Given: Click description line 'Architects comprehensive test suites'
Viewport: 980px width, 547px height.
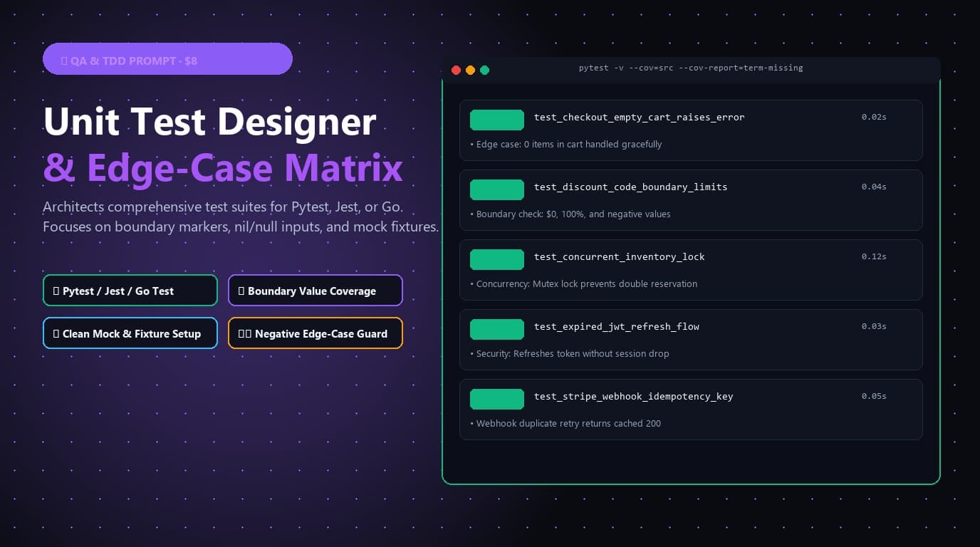Looking at the screenshot, I should coord(223,207).
